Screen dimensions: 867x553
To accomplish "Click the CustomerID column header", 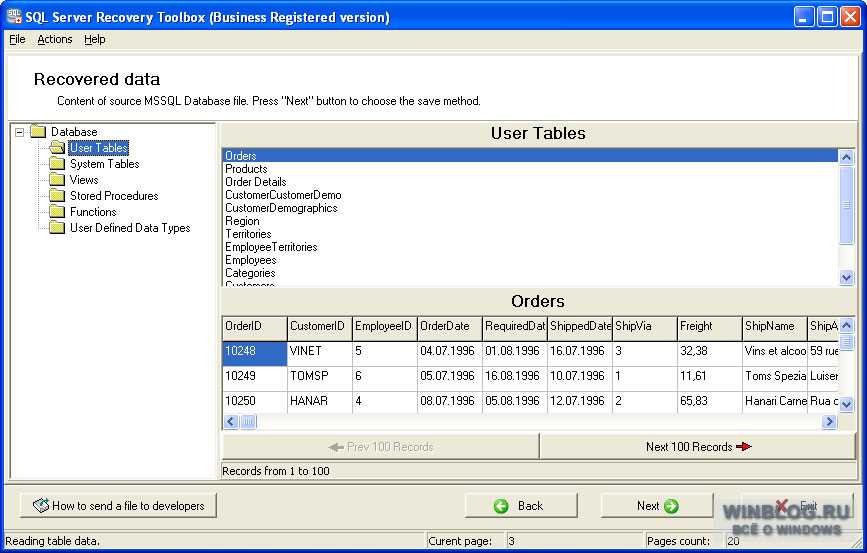I will [x=320, y=328].
